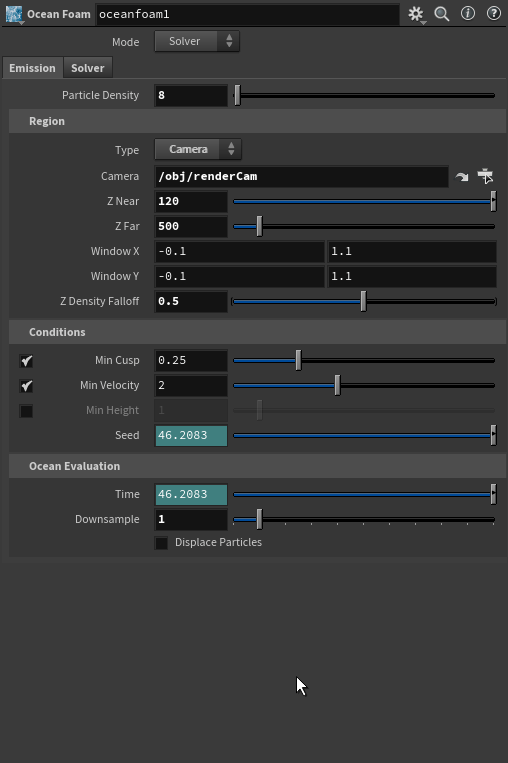Click the Ocean Foam node type icon
The image size is (508, 763).
pyautogui.click(x=14, y=14)
